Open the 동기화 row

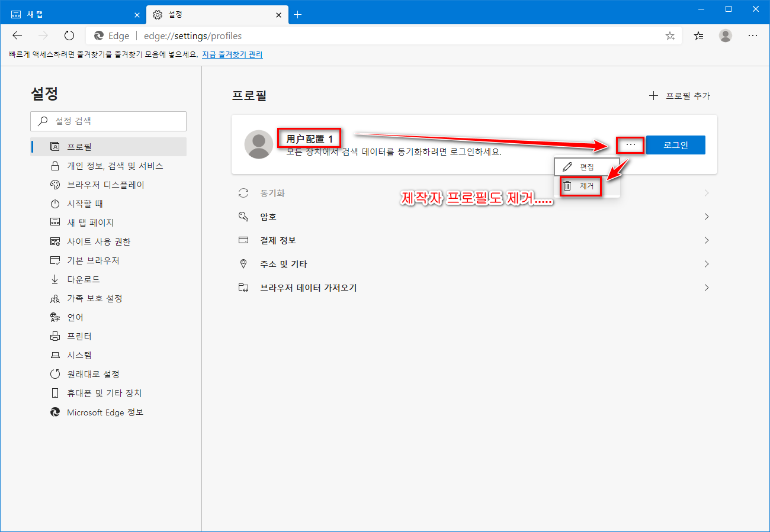tap(474, 193)
